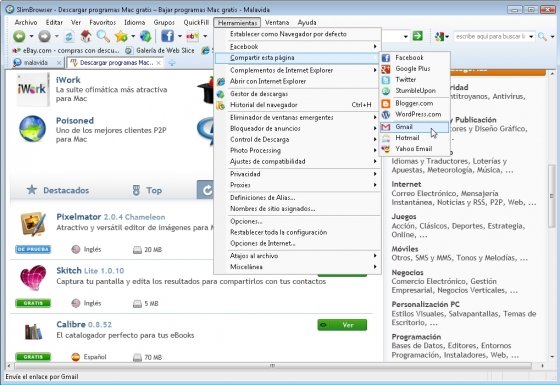Click the green Back navigation arrow
Image resolution: width=560 pixels, height=385 pixels.
19,36
